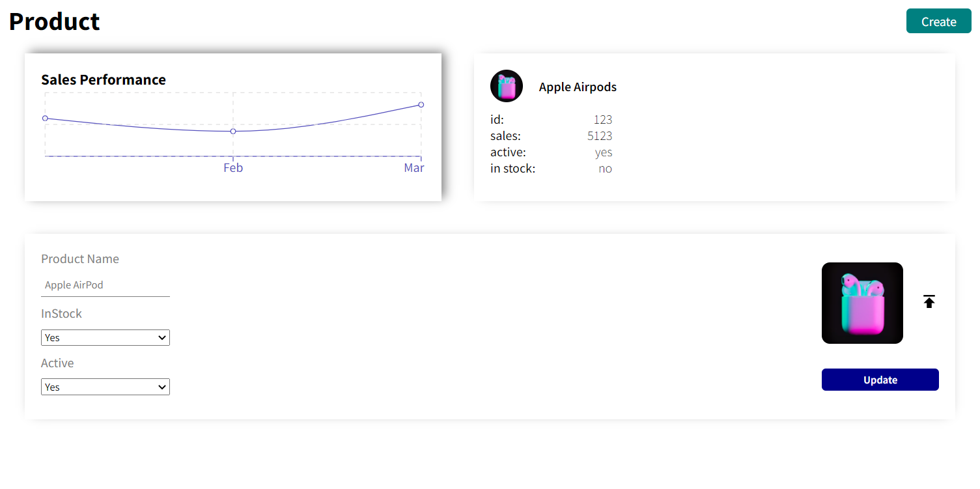Click the id value 123

603,120
